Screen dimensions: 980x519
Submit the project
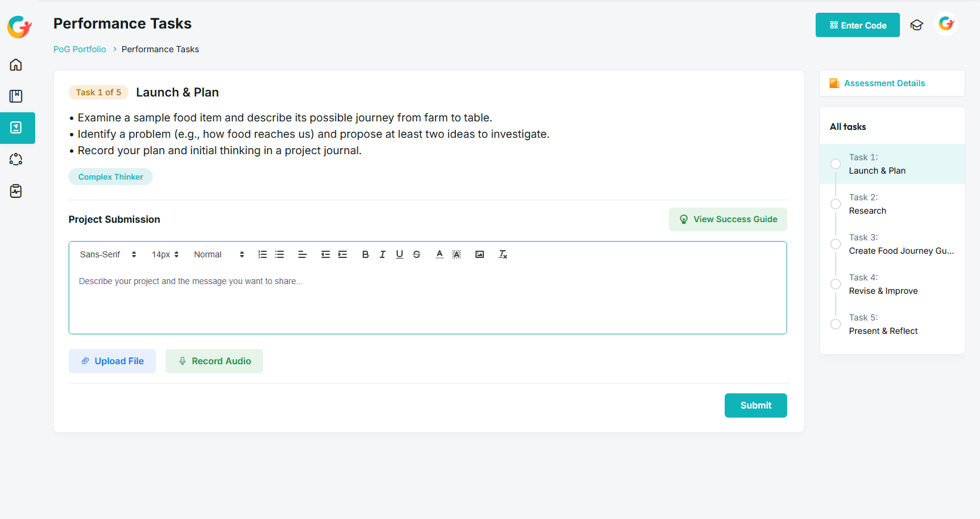[x=756, y=405]
